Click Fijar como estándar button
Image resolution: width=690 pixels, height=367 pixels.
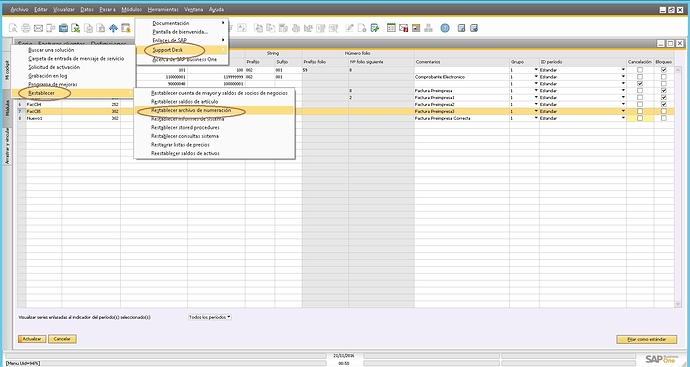coord(647,339)
